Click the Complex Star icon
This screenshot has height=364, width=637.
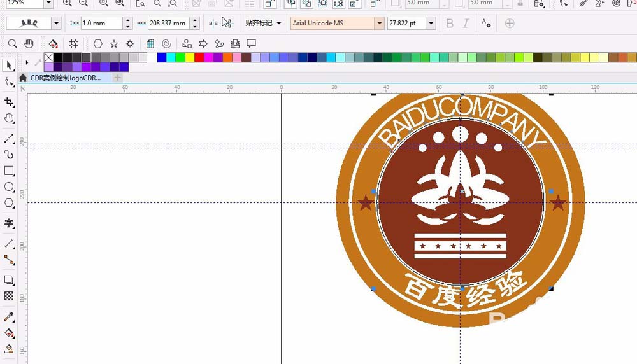(130, 43)
